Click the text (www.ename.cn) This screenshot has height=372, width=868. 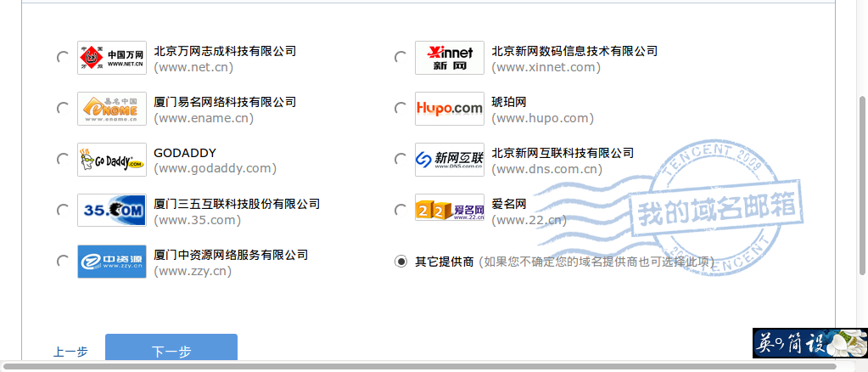[204, 119]
